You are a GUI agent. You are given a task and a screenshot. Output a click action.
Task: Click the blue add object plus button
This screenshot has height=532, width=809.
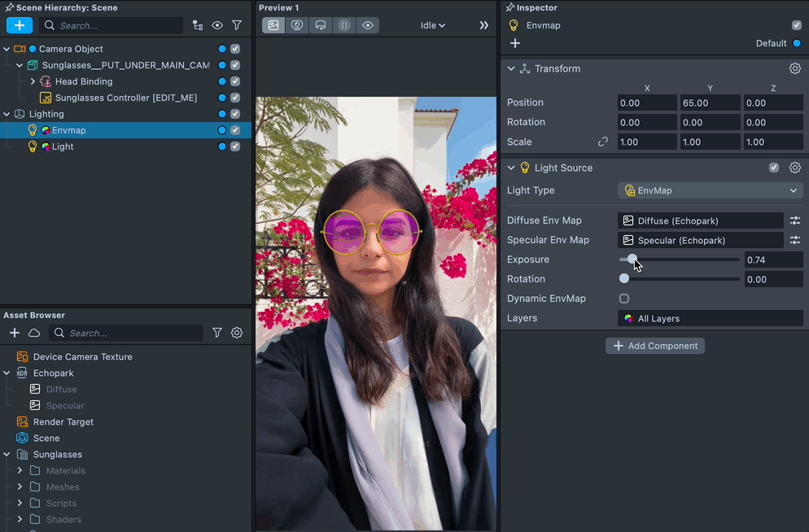pos(20,25)
